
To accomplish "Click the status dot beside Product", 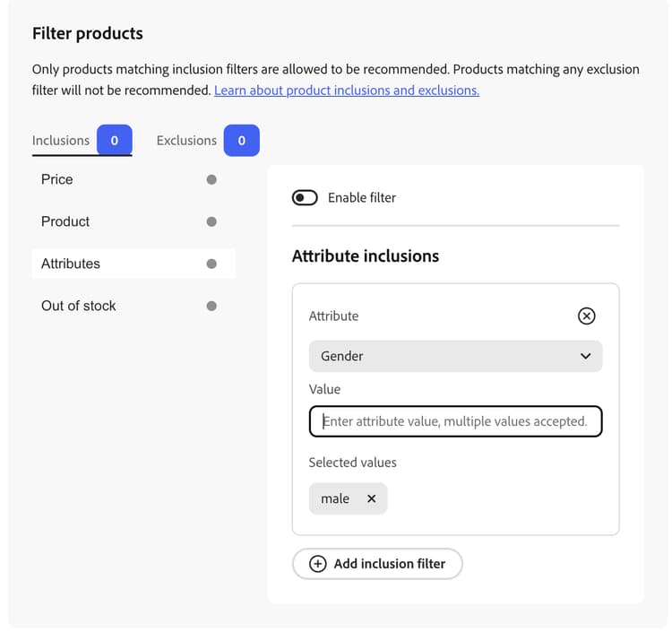I will tap(211, 221).
